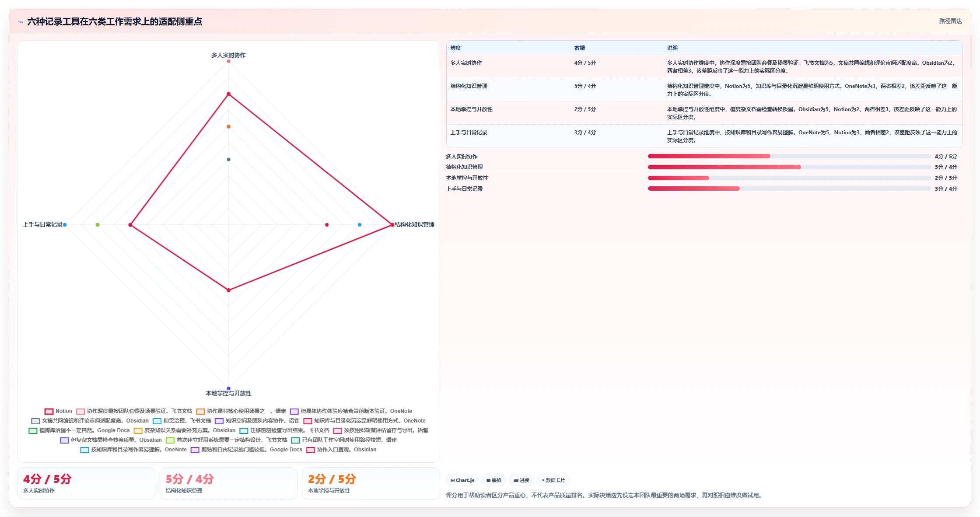This screenshot has width=980, height=517.
Task: Toggle the Notion legend entry
Action: point(58,411)
